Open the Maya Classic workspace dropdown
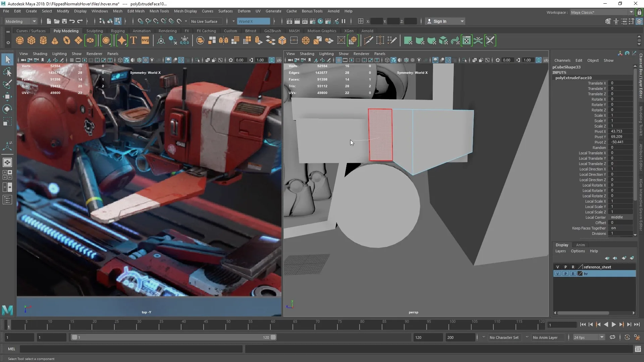 click(x=632, y=12)
